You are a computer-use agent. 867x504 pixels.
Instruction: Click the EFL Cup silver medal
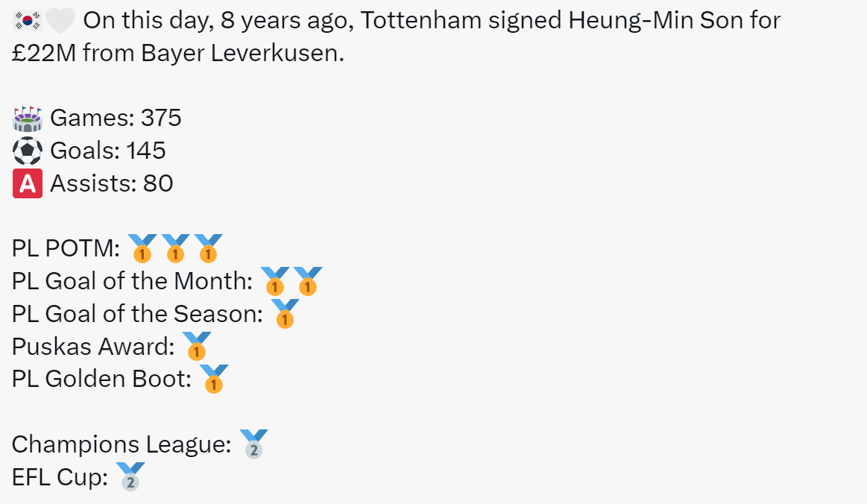pyautogui.click(x=130, y=477)
